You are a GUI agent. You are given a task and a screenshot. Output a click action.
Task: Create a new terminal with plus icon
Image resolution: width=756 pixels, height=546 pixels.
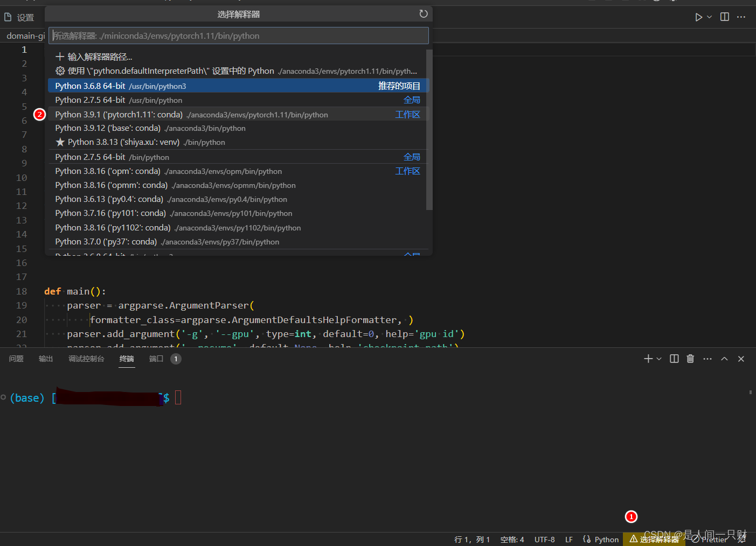click(648, 359)
